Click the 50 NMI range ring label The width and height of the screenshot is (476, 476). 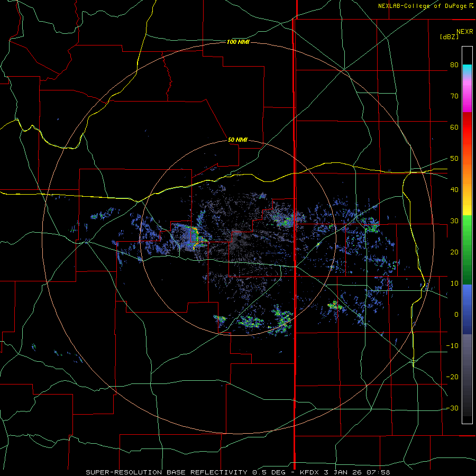(x=237, y=140)
